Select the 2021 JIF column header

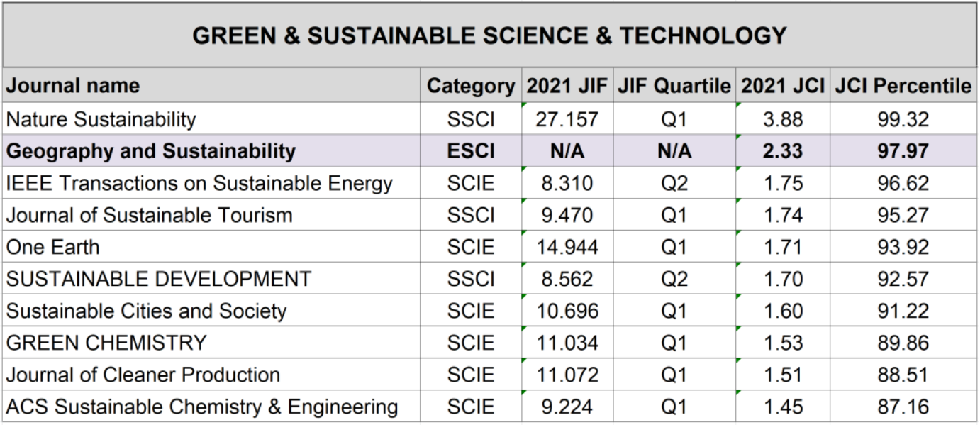click(567, 86)
